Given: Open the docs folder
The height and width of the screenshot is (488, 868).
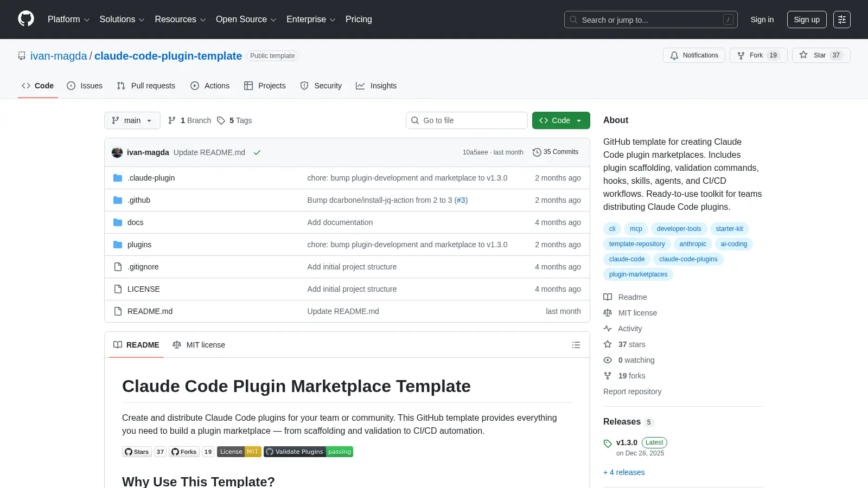Looking at the screenshot, I should (136, 222).
